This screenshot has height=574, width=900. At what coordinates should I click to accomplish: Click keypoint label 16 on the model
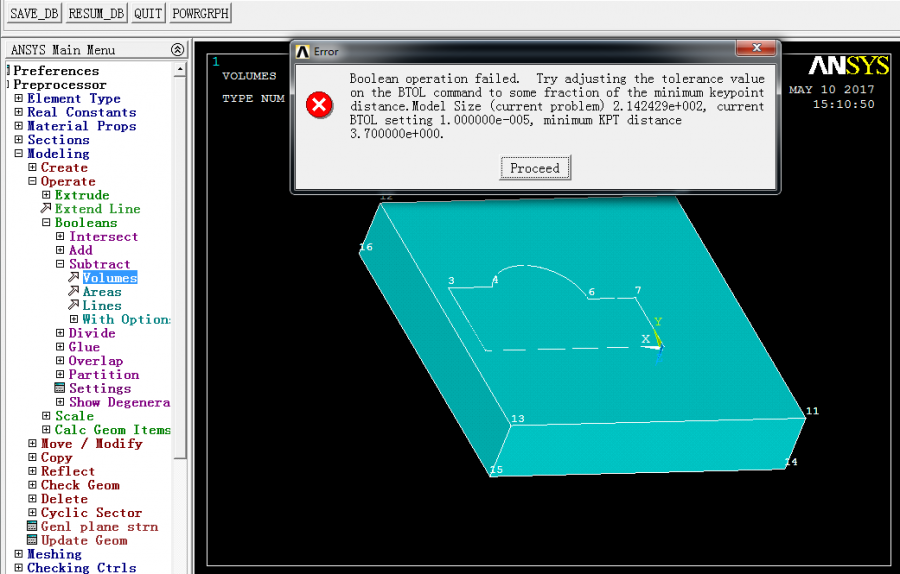366,247
